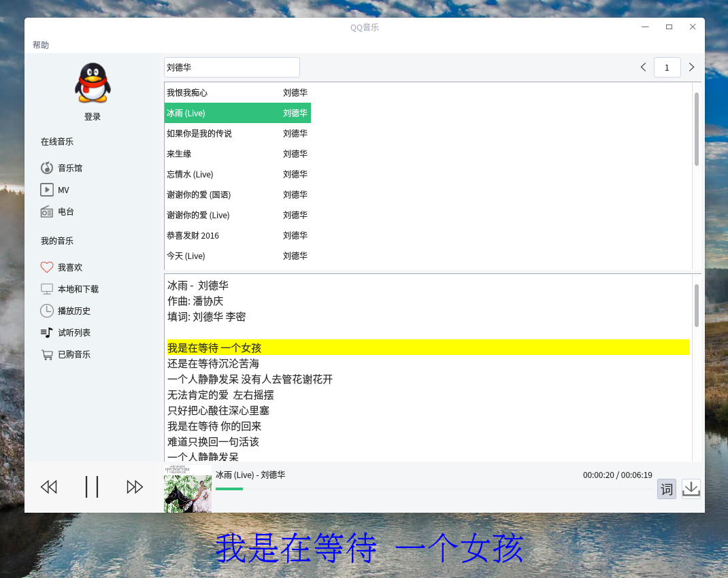Minimize the QQ音乐 window

tap(645, 27)
